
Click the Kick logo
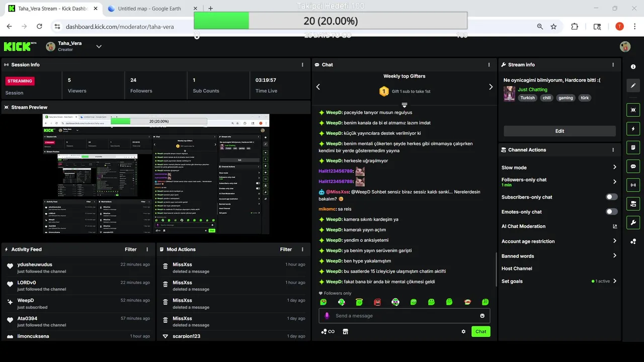point(19,46)
